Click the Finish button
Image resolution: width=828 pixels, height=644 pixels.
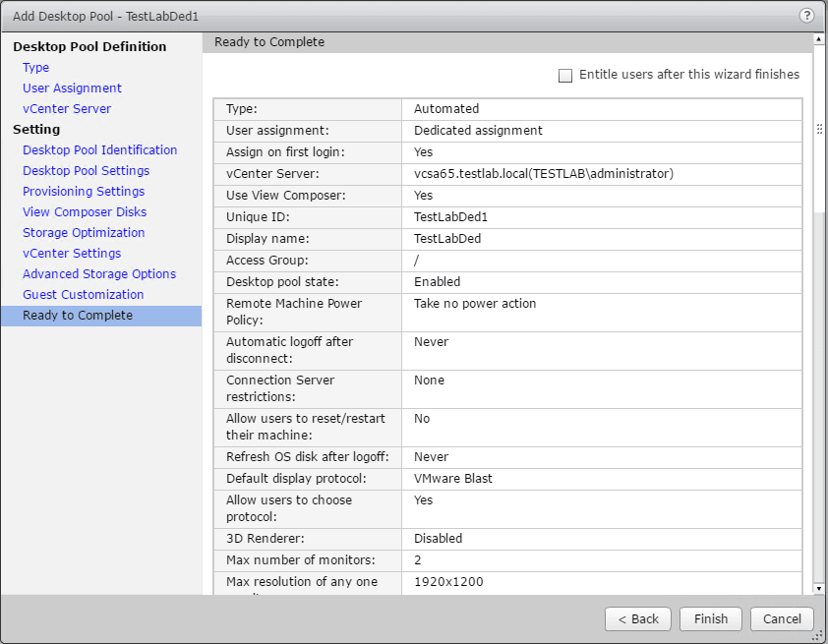point(711,619)
